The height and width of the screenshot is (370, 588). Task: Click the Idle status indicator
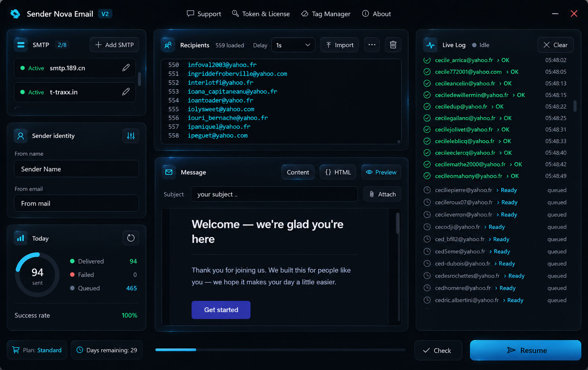[481, 45]
